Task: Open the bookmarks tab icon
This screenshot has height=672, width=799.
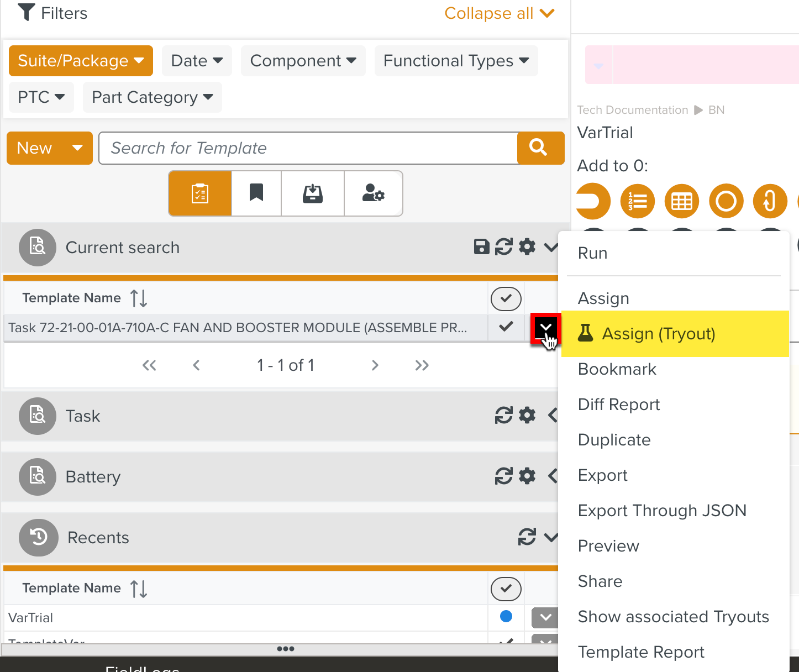Action: 256,193
